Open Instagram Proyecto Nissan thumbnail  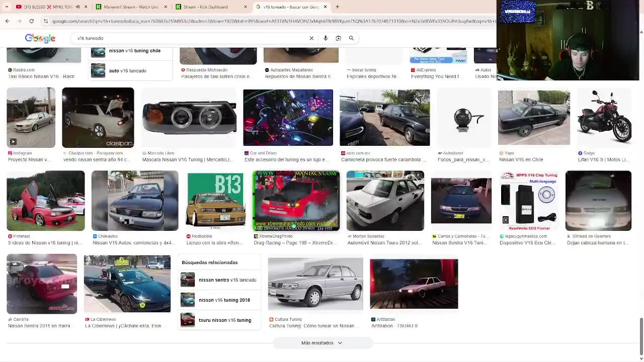click(x=31, y=118)
